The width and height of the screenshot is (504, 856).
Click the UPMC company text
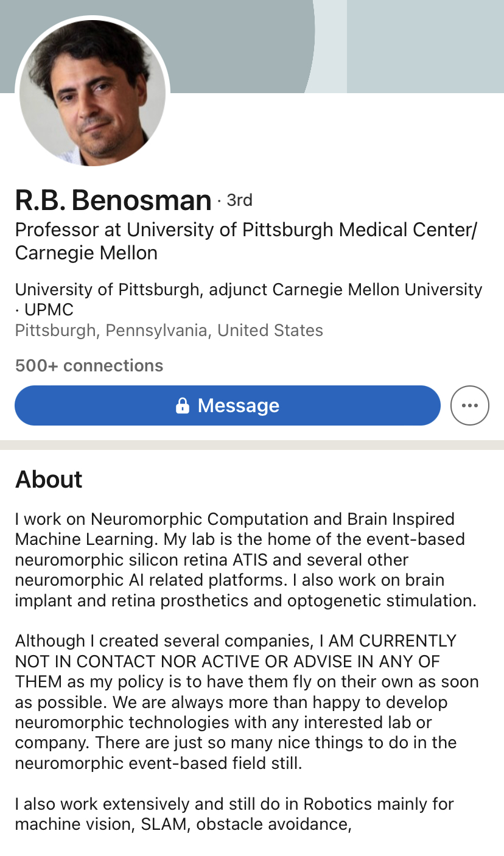(x=49, y=310)
